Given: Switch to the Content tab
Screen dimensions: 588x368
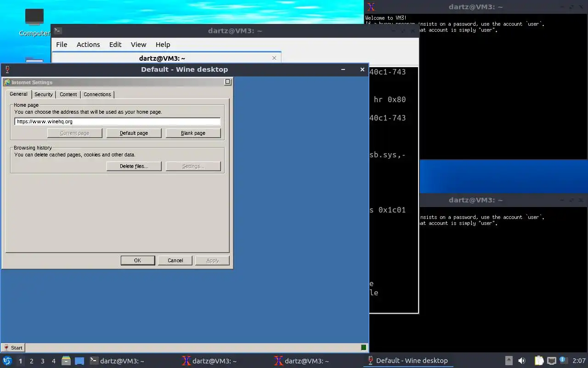Looking at the screenshot, I should tap(68, 94).
